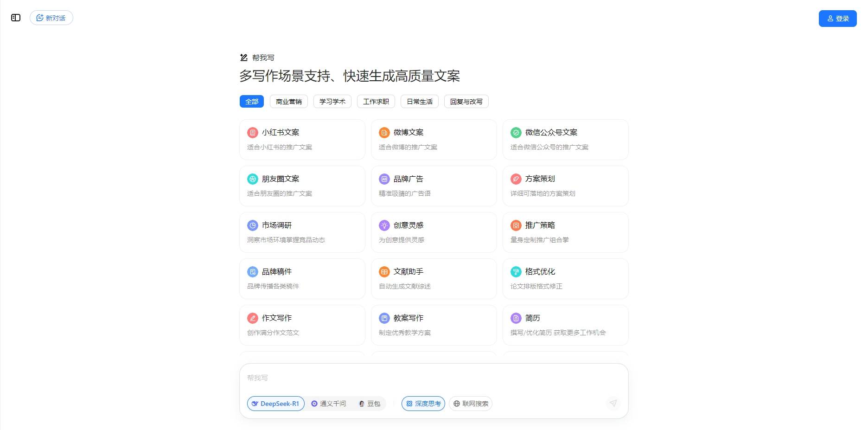Click the 帮我写 pencil heading icon

tap(244, 58)
